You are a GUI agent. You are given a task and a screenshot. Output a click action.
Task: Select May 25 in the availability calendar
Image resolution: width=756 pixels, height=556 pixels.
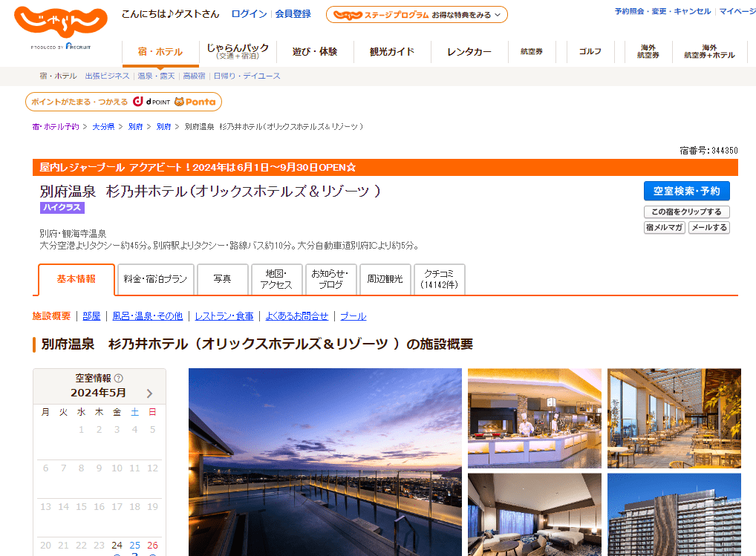[x=134, y=546]
